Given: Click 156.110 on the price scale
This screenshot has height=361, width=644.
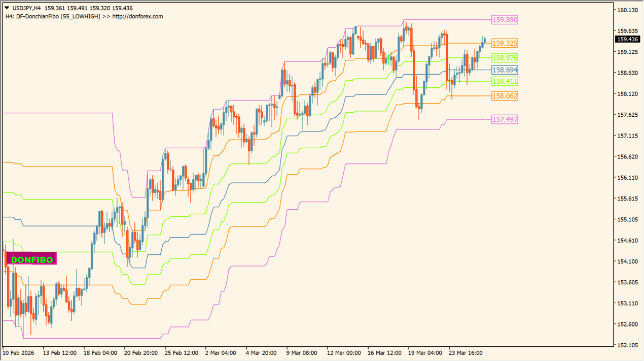Looking at the screenshot, I should [628, 177].
